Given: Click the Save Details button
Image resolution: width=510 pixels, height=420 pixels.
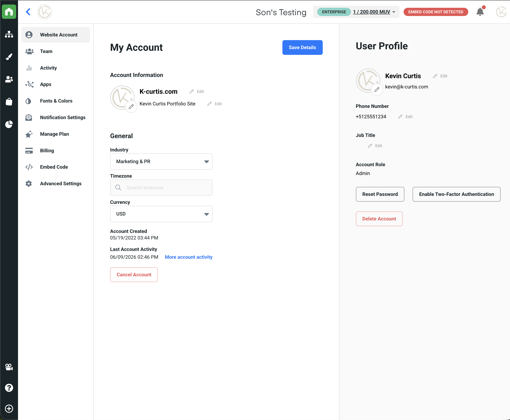Looking at the screenshot, I should point(302,47).
